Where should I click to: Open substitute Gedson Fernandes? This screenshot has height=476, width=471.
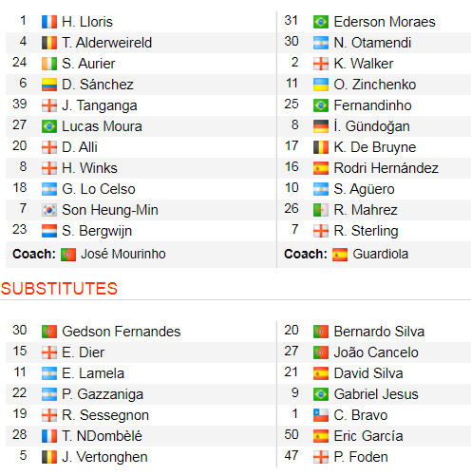(x=122, y=332)
